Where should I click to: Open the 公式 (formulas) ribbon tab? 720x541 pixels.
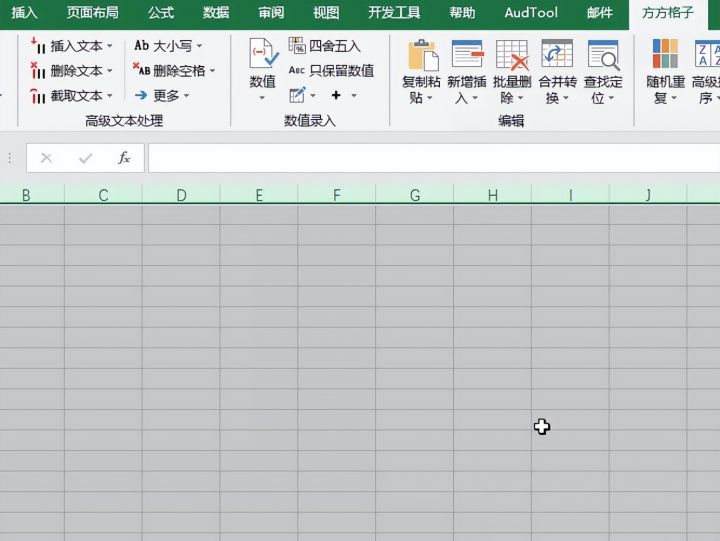[x=161, y=12]
